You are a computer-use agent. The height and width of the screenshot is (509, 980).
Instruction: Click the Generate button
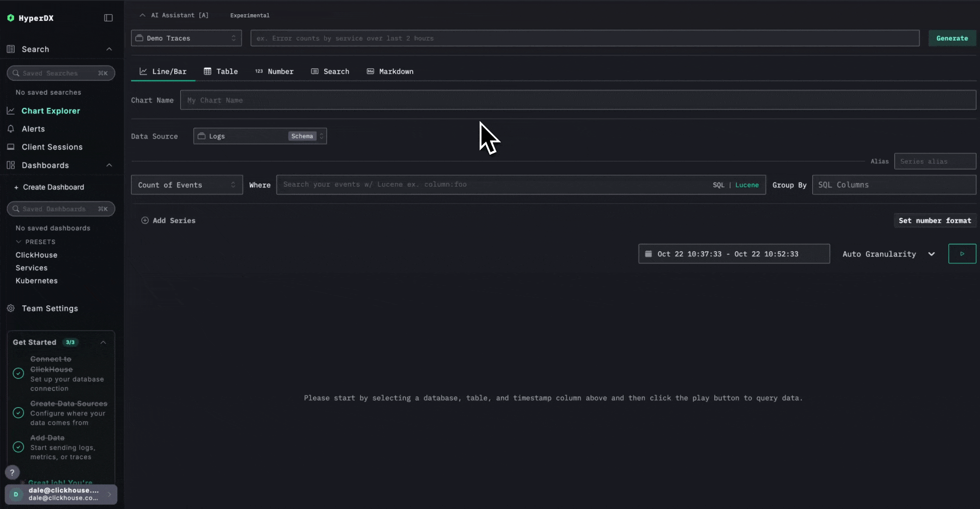tap(952, 38)
